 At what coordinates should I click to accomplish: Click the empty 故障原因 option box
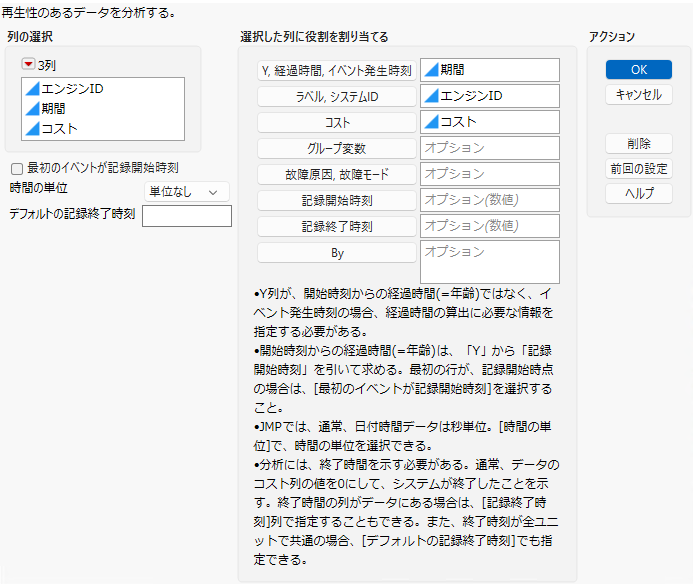[x=490, y=174]
